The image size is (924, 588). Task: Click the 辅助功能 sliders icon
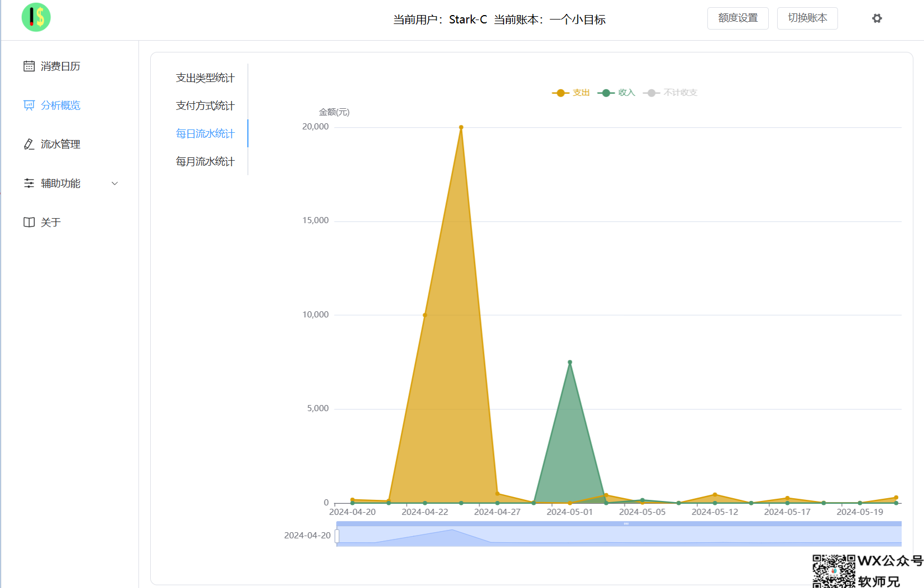pyautogui.click(x=29, y=184)
